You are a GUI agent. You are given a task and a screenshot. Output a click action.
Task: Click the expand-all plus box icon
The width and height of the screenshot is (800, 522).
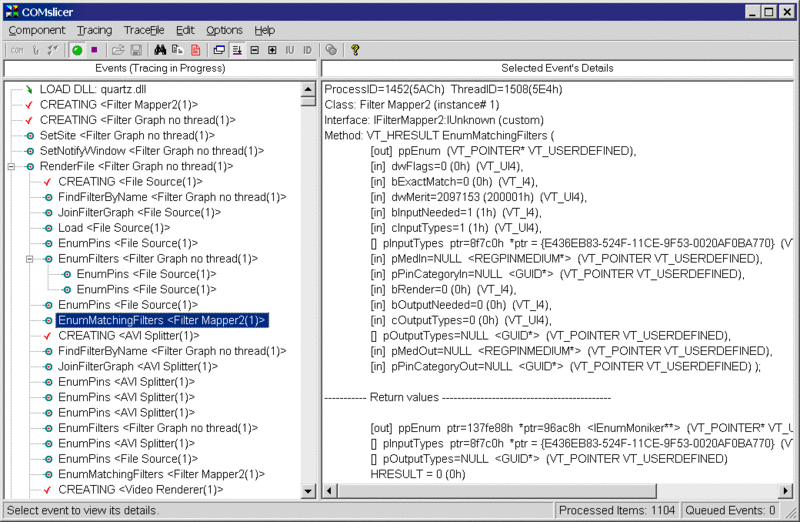pos(272,50)
